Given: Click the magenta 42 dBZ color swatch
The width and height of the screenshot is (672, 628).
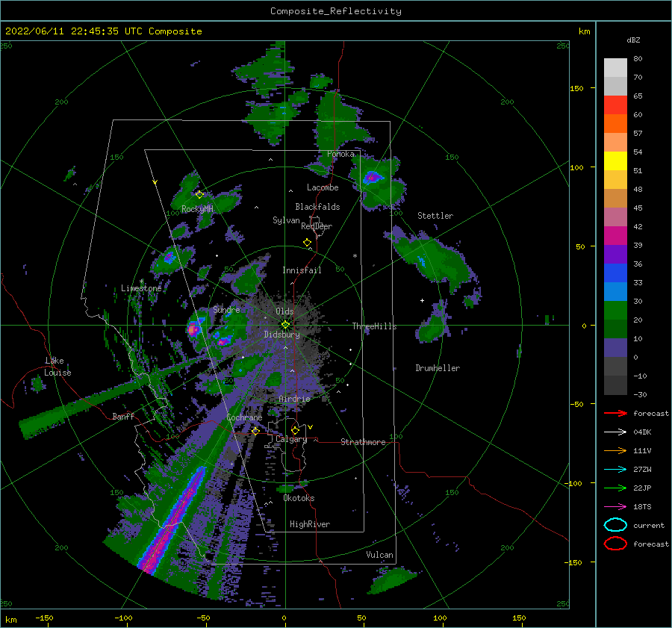Looking at the screenshot, I should click(615, 236).
